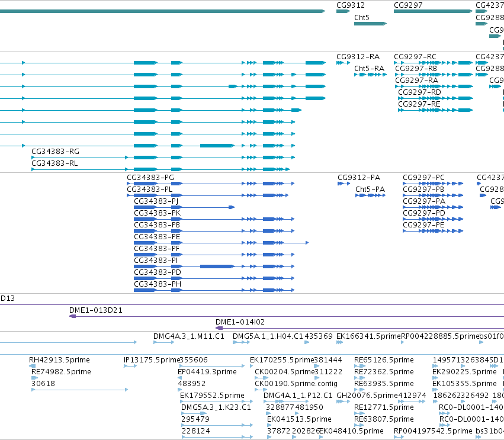The image size is (504, 440).
Task: Click EST DMG5A.1_1.H04.C1 label
Action: [268, 336]
